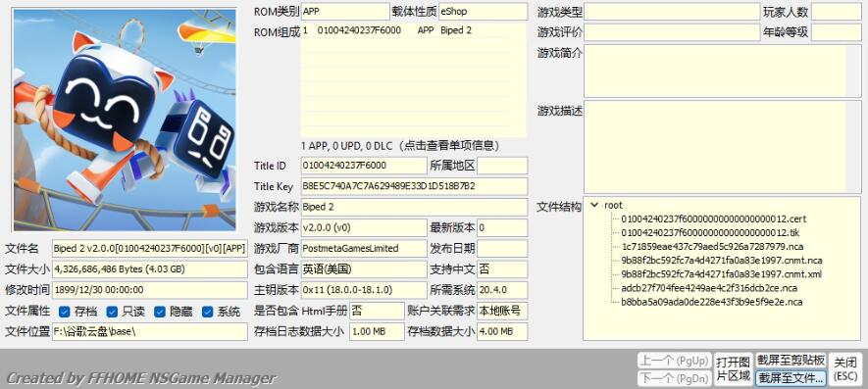The width and height of the screenshot is (868, 389).
Task: Toggle the 系统 system attribute checkbox
Action: (207, 312)
